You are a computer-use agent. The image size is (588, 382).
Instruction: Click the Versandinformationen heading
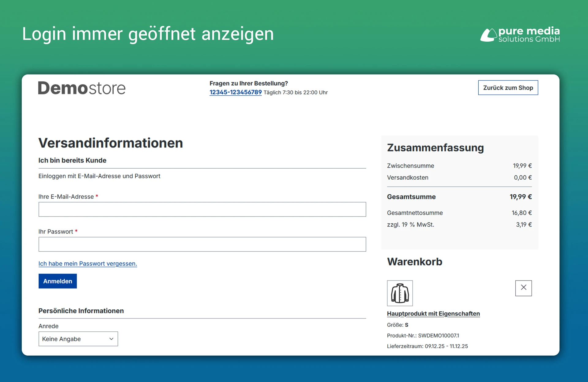pos(111,143)
